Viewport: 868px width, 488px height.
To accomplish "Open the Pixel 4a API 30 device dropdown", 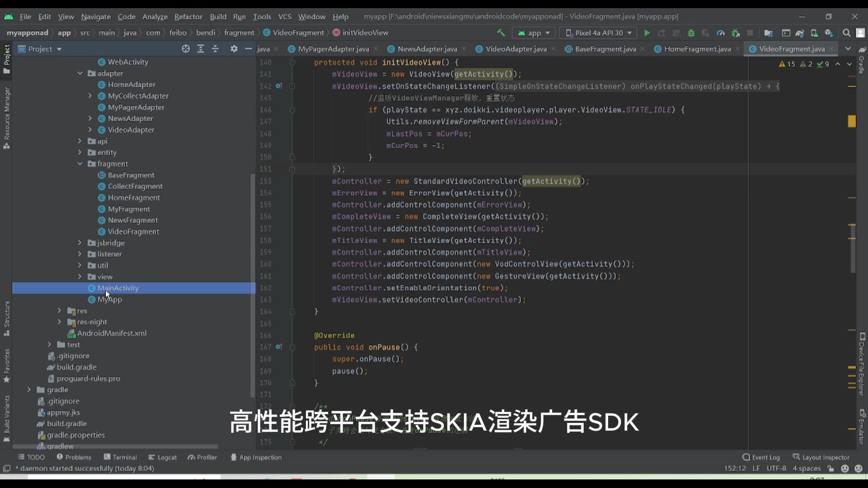I will pos(599,33).
